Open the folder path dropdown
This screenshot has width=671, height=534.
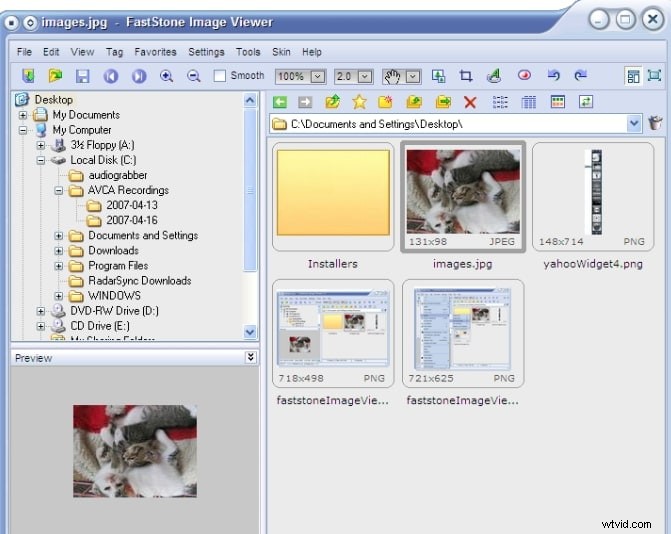634,123
